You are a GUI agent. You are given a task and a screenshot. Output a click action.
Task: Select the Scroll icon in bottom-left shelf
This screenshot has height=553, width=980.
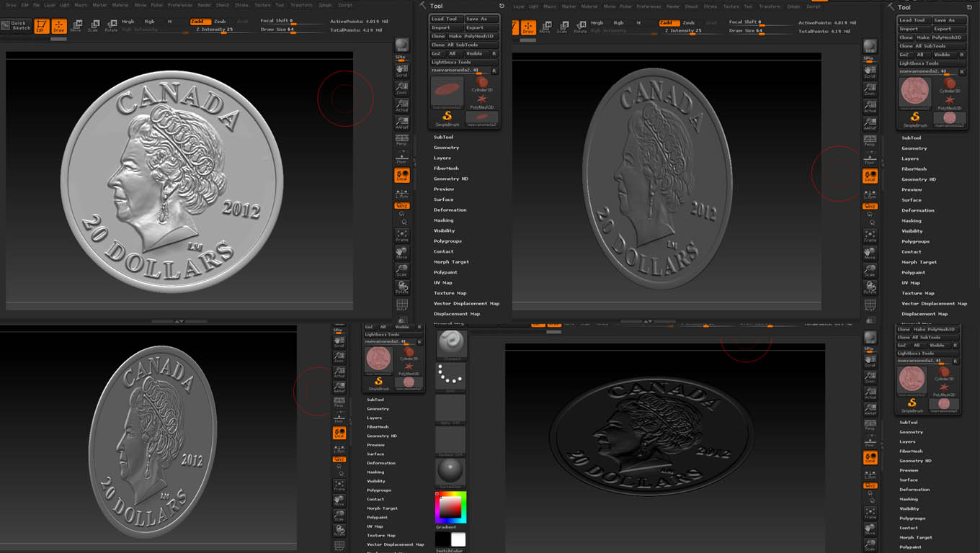[339, 342]
